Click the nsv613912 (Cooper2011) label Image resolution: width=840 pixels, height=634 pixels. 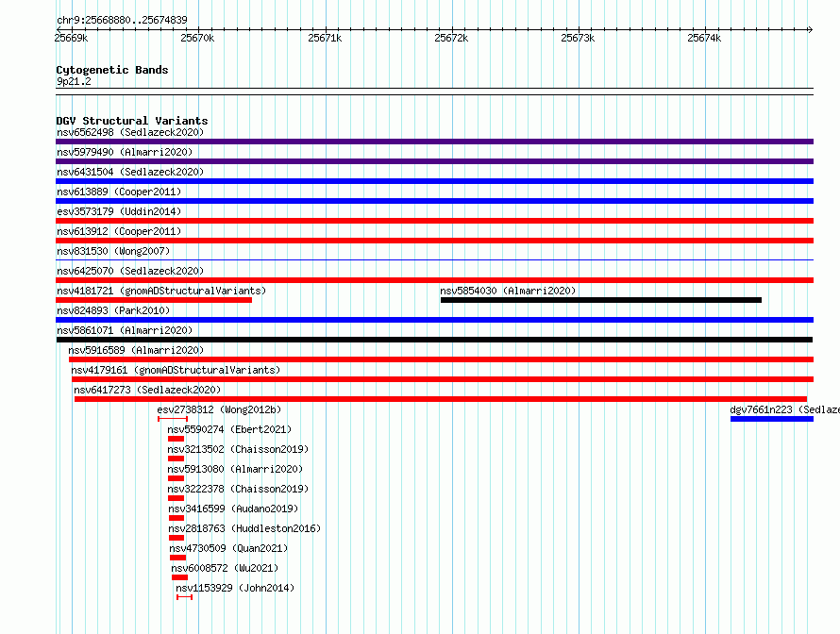pos(119,231)
